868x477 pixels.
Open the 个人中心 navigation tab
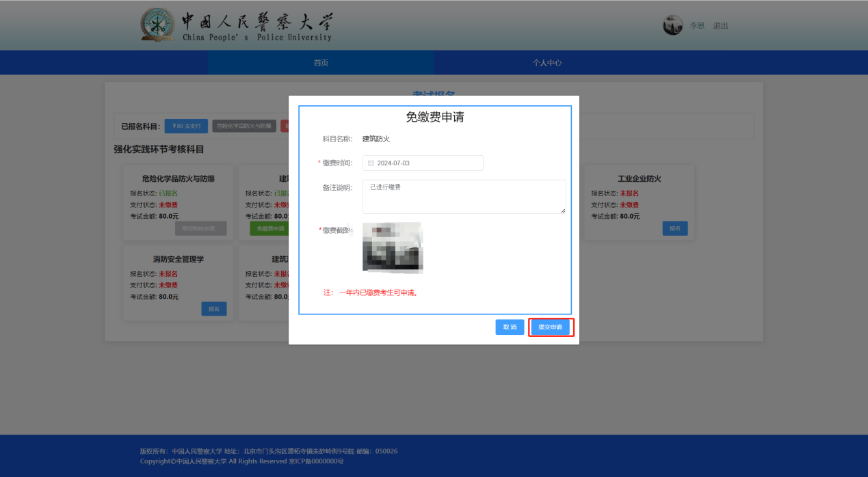click(x=547, y=63)
